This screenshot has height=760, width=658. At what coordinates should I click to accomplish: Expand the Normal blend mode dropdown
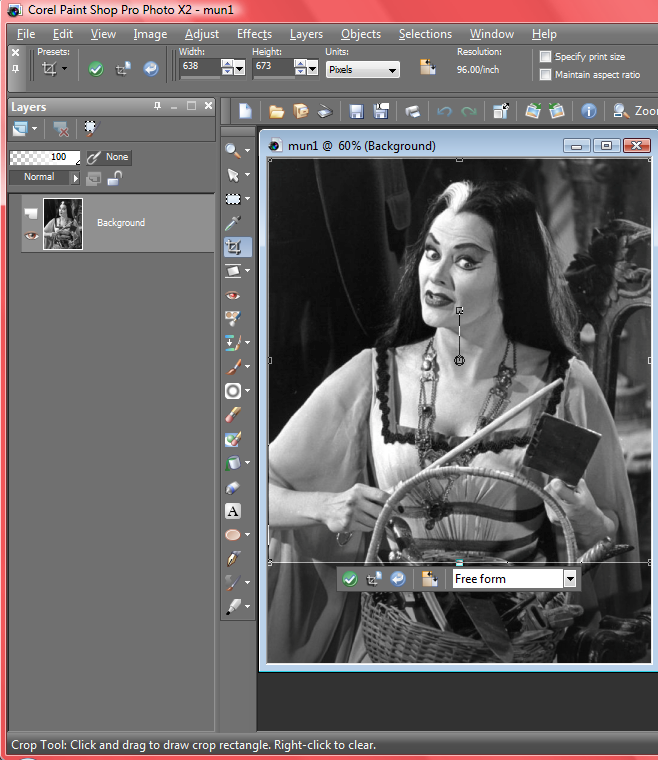(x=75, y=178)
